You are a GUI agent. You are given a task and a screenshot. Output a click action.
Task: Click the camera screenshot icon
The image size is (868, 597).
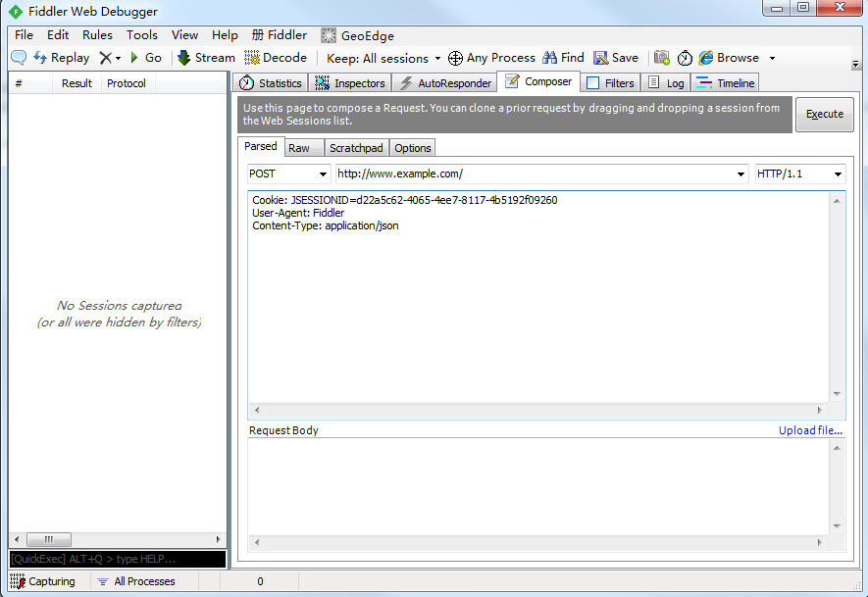[661, 58]
